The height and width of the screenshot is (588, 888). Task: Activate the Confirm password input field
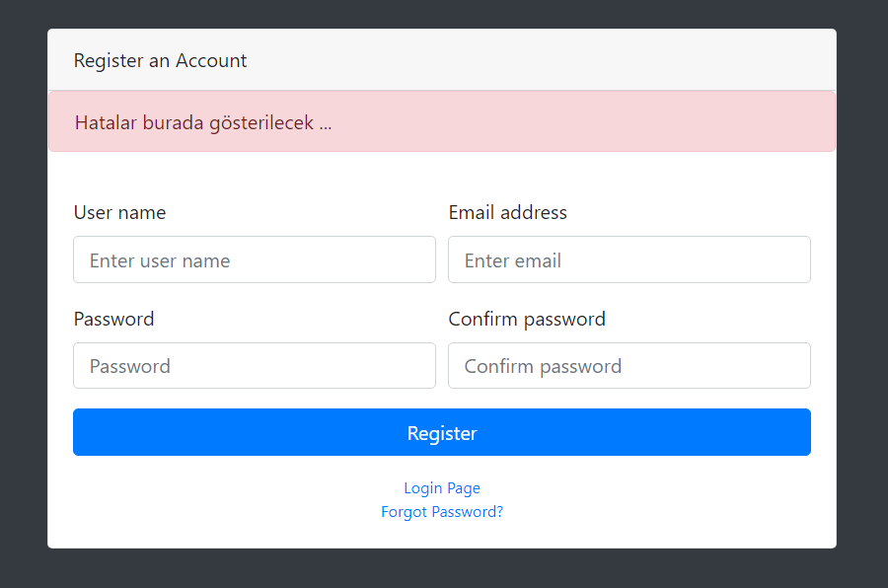coord(629,365)
